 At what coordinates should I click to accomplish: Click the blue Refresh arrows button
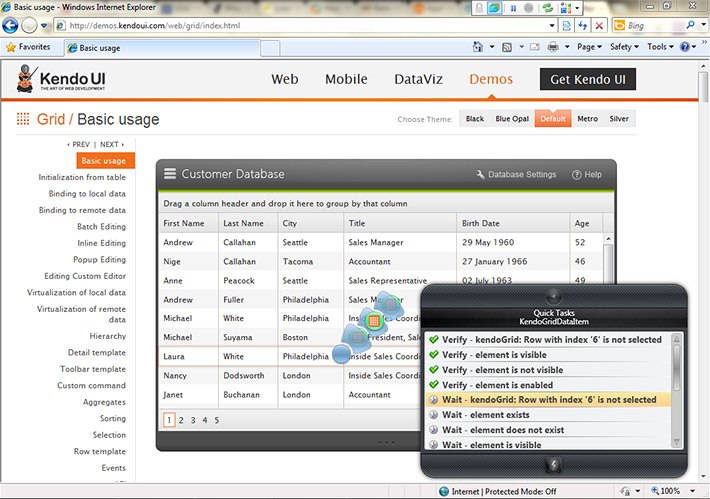point(583,26)
